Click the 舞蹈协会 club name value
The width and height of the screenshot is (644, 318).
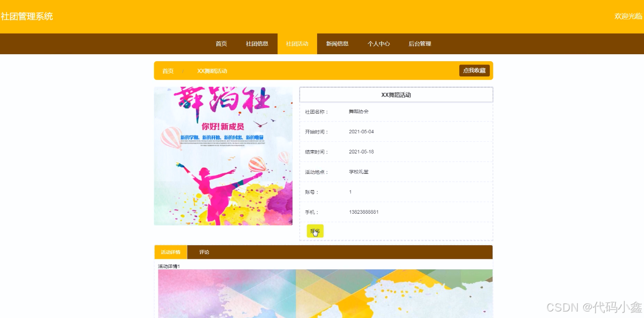point(359,112)
